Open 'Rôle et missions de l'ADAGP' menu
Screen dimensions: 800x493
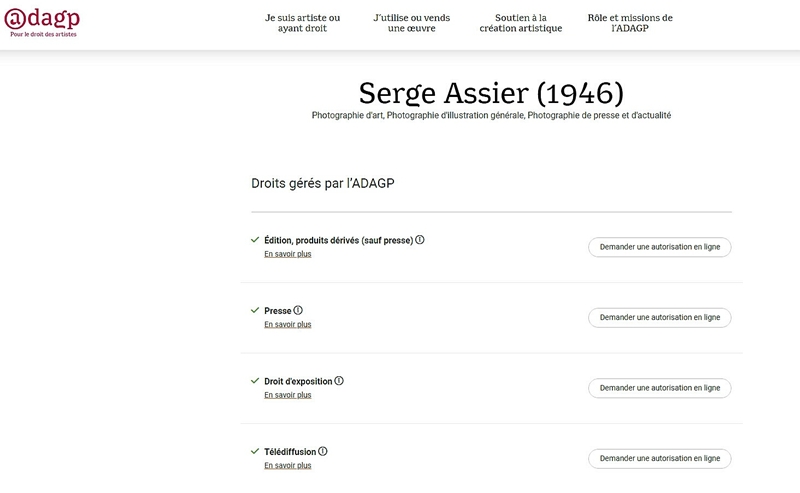coord(630,23)
